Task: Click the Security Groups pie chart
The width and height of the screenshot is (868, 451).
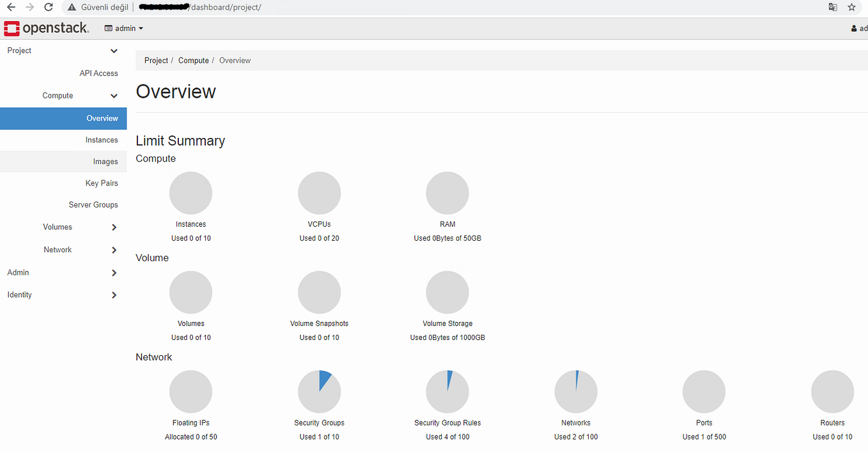Action: click(x=319, y=392)
